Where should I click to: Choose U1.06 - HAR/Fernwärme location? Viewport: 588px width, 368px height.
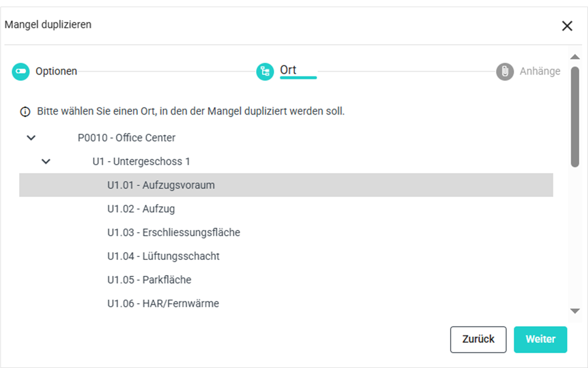tap(163, 304)
